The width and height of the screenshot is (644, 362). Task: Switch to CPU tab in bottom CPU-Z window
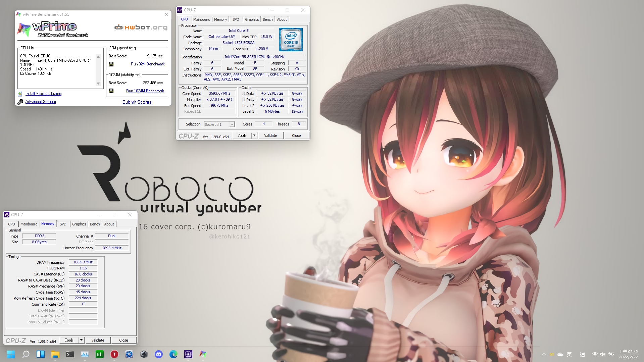[11, 224]
